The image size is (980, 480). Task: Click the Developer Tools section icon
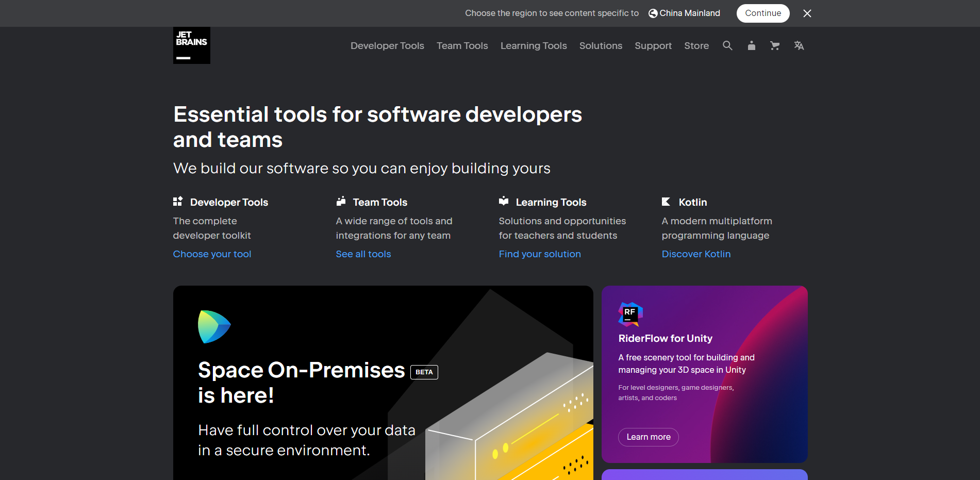pos(178,202)
